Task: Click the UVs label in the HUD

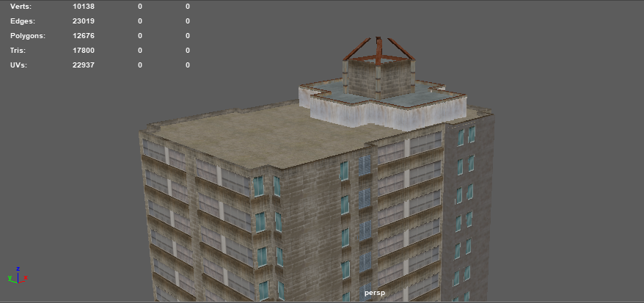Action: tap(19, 65)
